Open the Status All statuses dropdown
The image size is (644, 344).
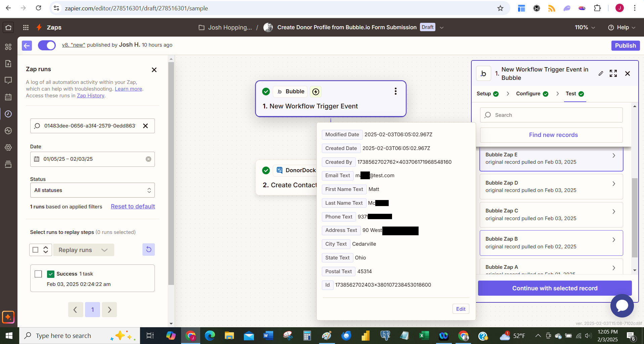[x=92, y=190]
